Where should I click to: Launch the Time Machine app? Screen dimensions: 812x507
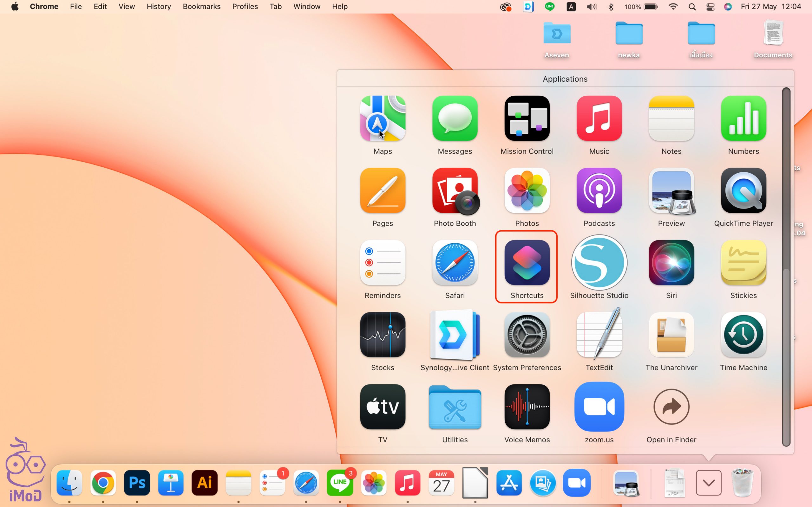tap(743, 335)
